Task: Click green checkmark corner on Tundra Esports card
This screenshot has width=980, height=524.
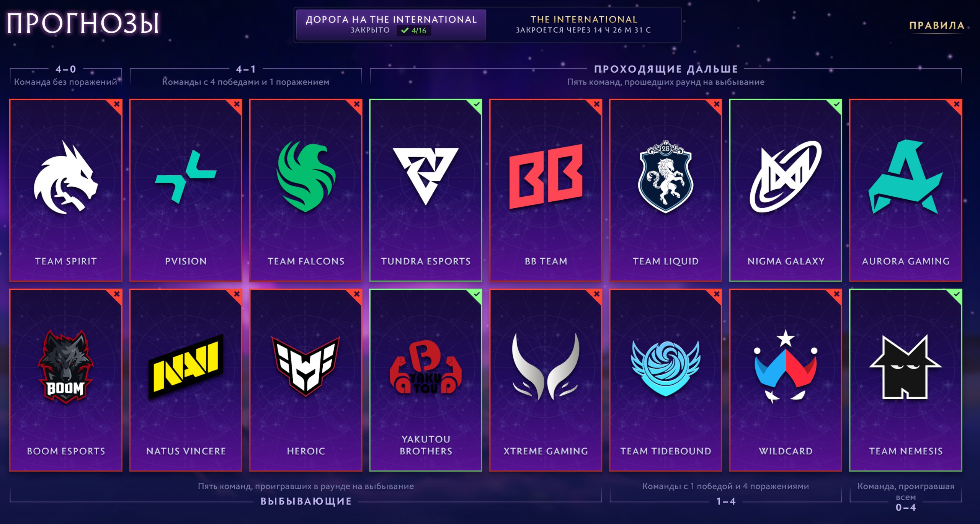Action: coord(476,105)
